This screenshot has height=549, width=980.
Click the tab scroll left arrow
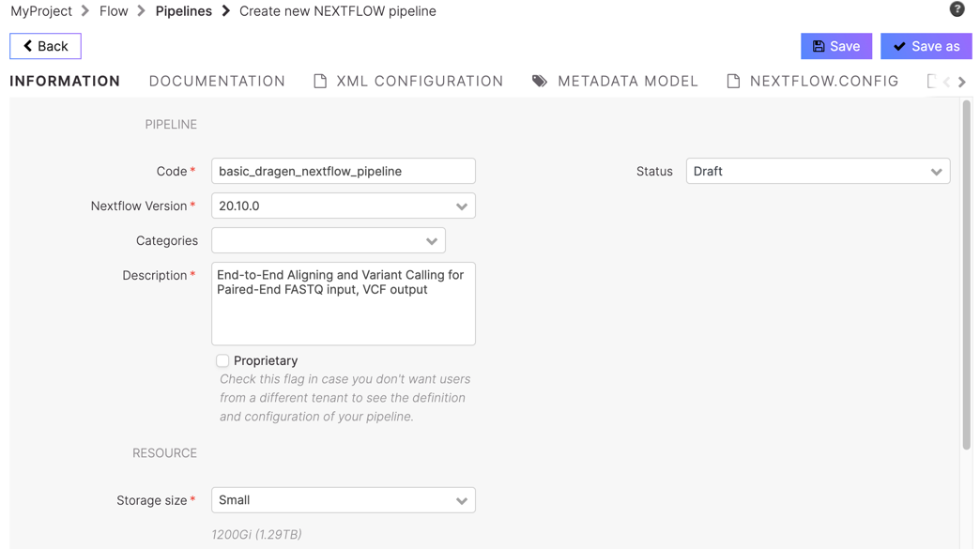pos(946,82)
